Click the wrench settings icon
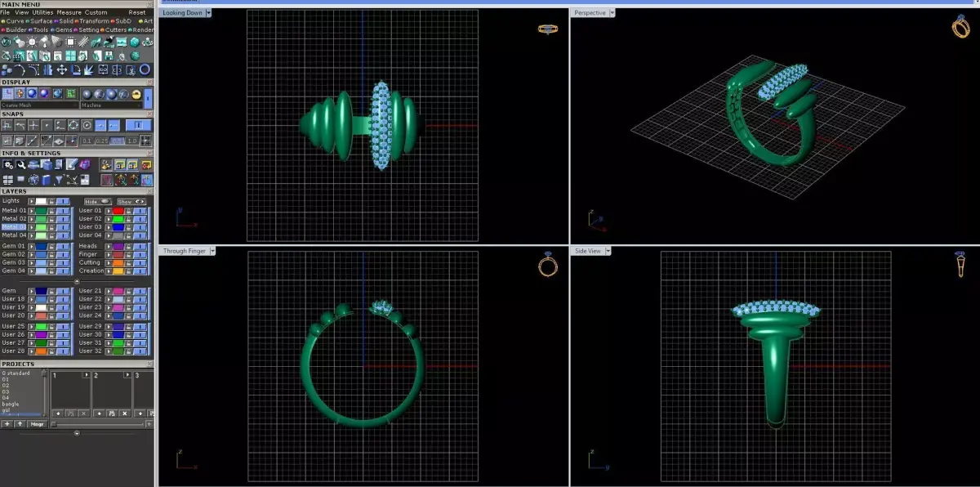Image resolution: width=980 pixels, height=487 pixels. pyautogui.click(x=20, y=164)
